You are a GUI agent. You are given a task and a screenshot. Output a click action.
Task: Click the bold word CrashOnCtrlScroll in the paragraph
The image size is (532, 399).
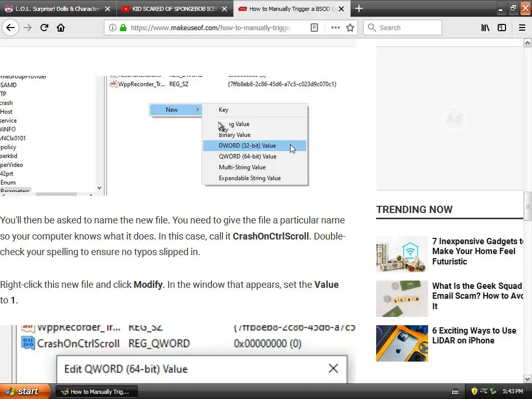(271, 236)
